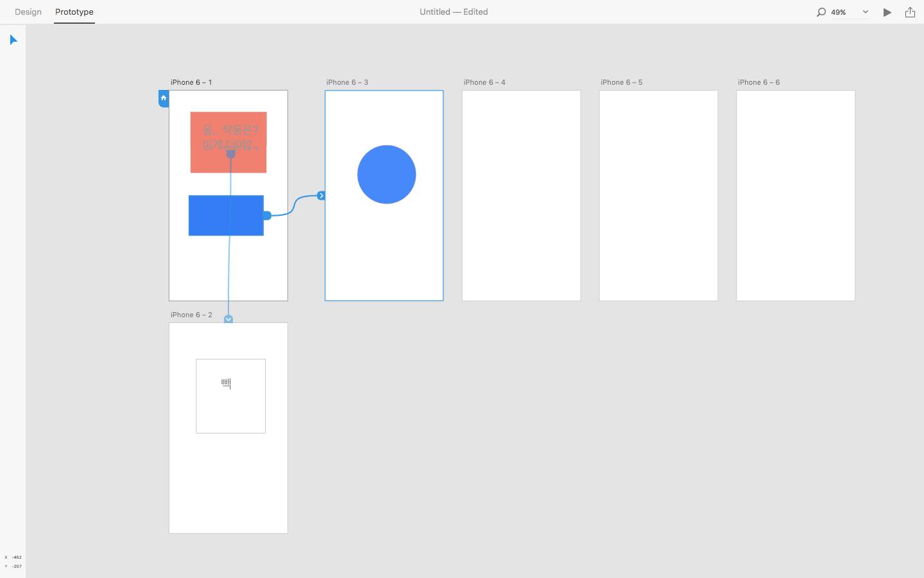
Task: Open the Share export icon
Action: [910, 12]
